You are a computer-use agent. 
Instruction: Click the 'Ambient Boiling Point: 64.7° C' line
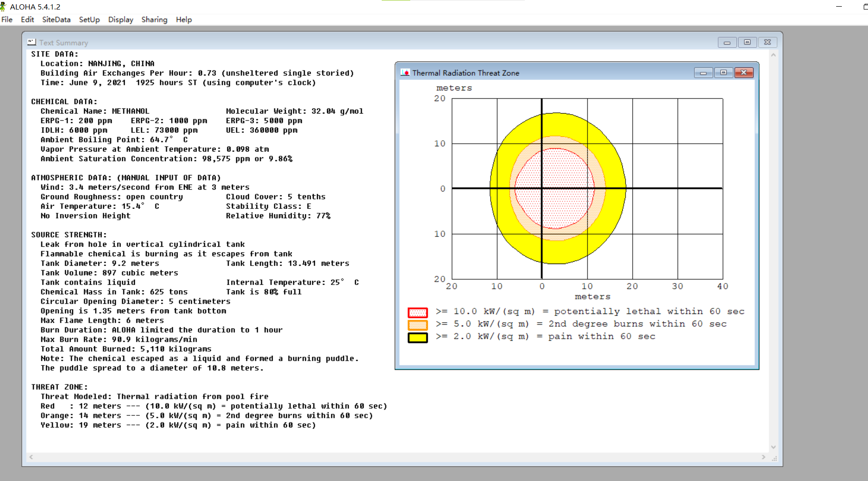114,140
